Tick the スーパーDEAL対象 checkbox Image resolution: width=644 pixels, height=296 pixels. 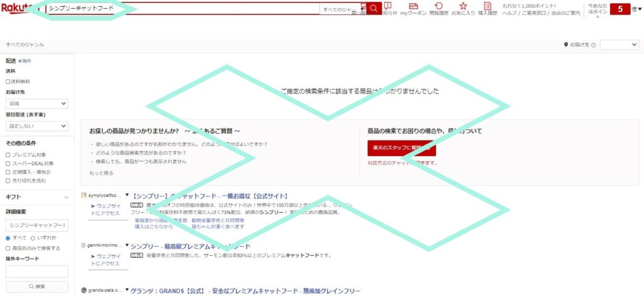click(x=8, y=163)
